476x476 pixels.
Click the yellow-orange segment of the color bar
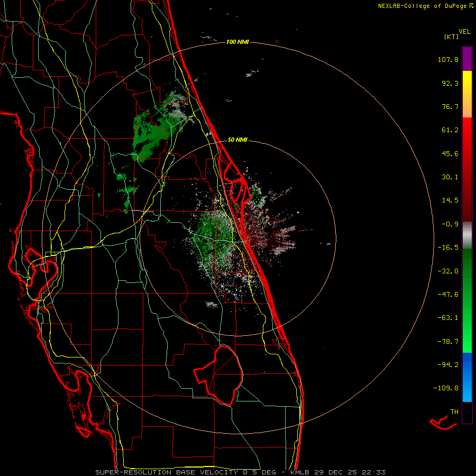[x=467, y=94]
